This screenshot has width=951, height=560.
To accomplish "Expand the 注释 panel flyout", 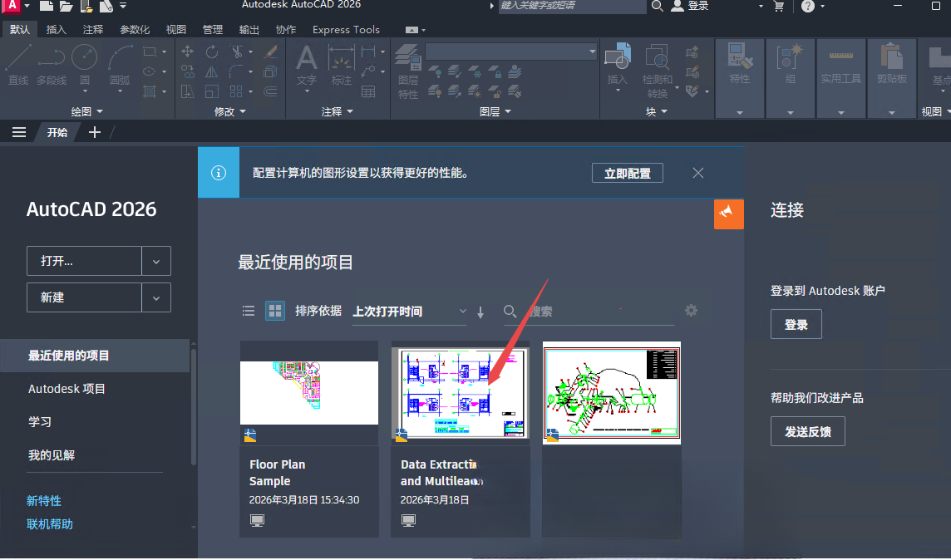I will (338, 111).
